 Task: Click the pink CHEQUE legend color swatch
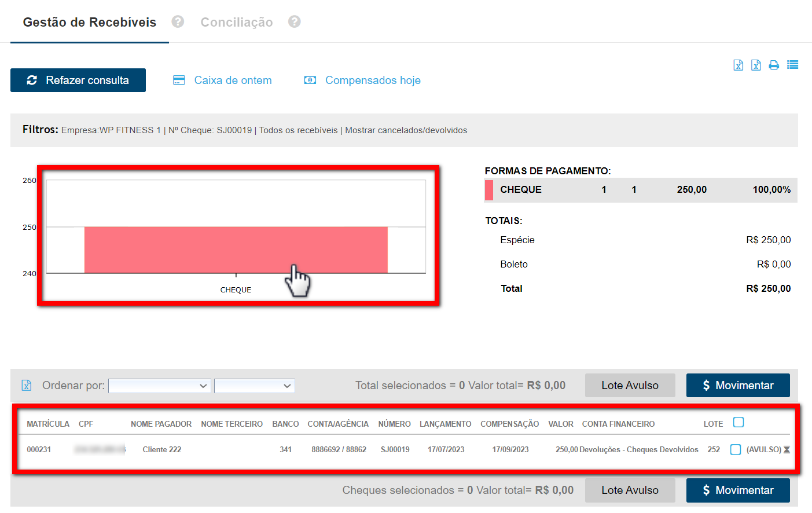[489, 190]
